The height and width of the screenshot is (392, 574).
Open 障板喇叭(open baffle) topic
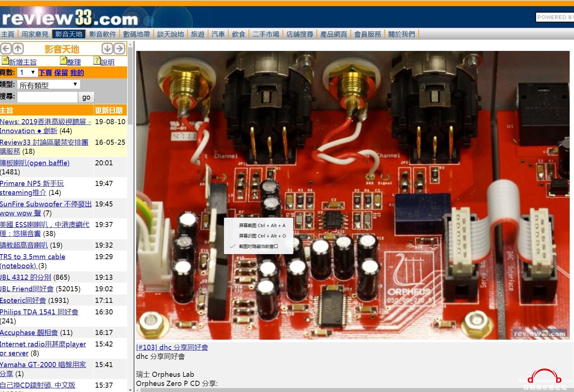pyautogui.click(x=35, y=163)
